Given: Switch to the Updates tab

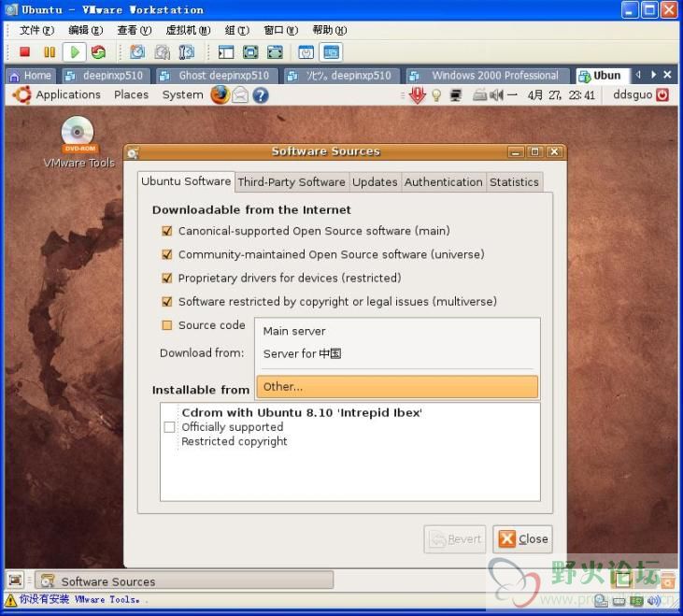Looking at the screenshot, I should click(375, 182).
